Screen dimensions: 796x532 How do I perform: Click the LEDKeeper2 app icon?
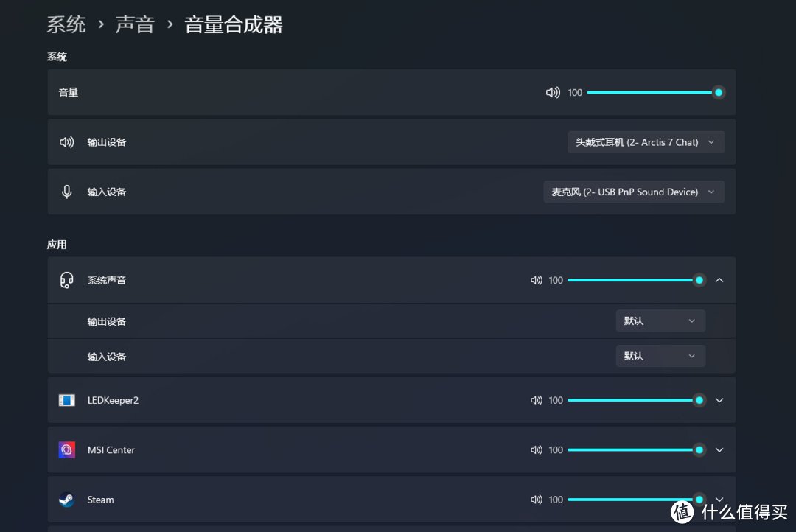coord(67,400)
